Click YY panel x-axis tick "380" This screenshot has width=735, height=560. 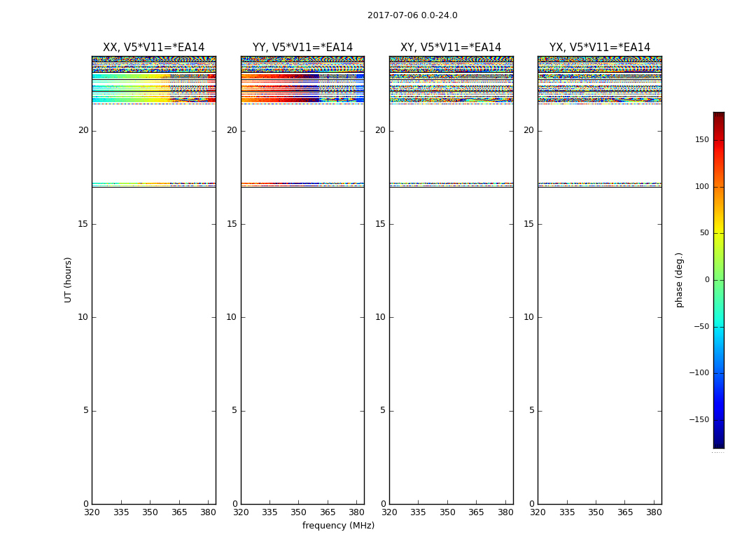click(x=357, y=512)
